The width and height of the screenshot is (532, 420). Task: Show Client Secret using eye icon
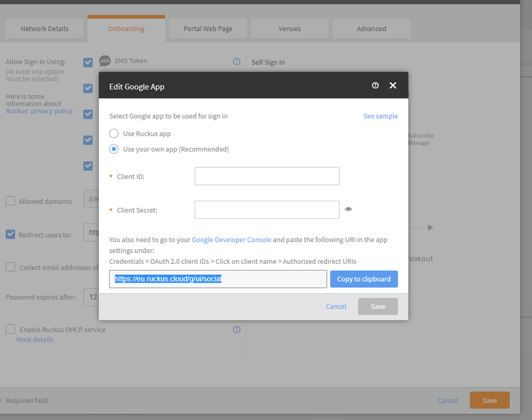click(349, 209)
